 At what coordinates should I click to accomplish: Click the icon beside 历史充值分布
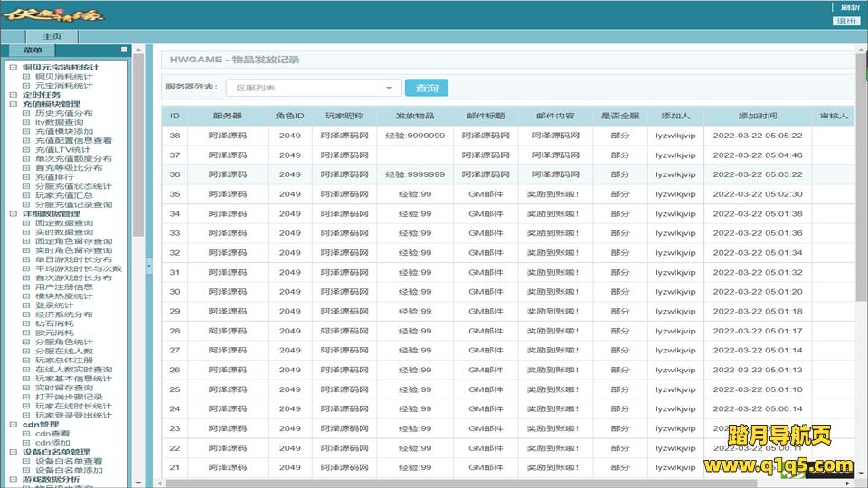26,113
